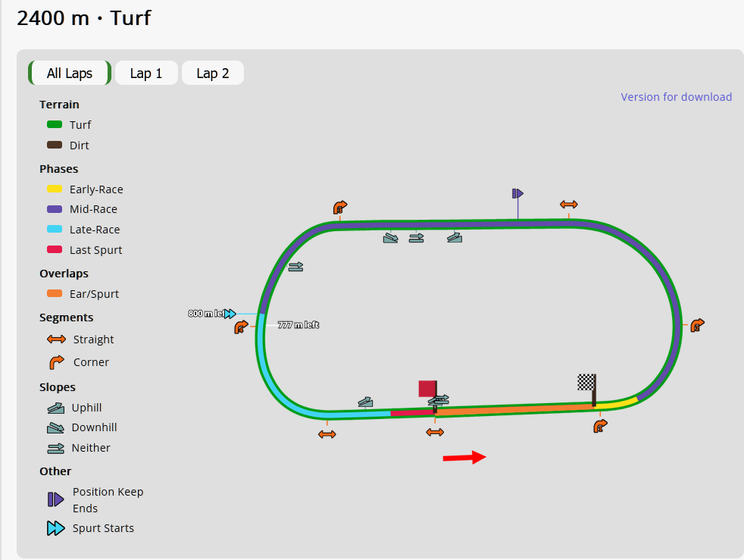Screen dimensions: 744x560
Task: Click the checkered finish flag
Action: point(587,383)
